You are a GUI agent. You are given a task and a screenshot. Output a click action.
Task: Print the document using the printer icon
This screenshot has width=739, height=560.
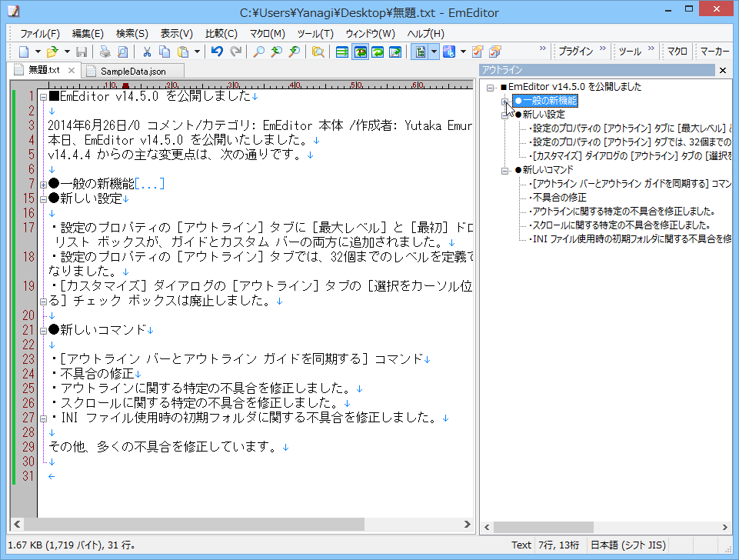105,52
